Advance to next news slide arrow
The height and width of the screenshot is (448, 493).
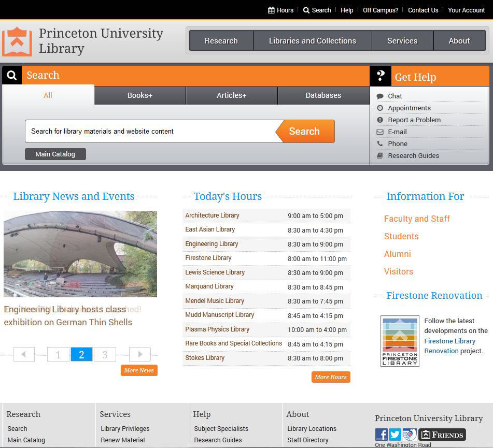click(139, 354)
